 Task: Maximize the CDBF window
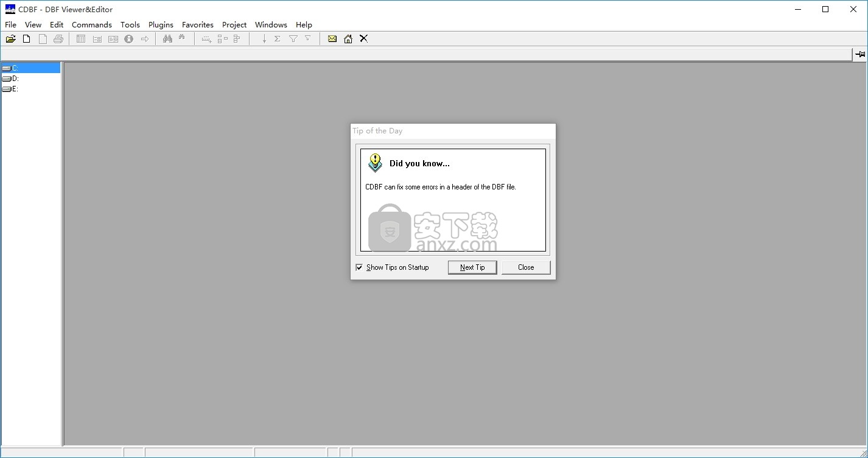(825, 9)
